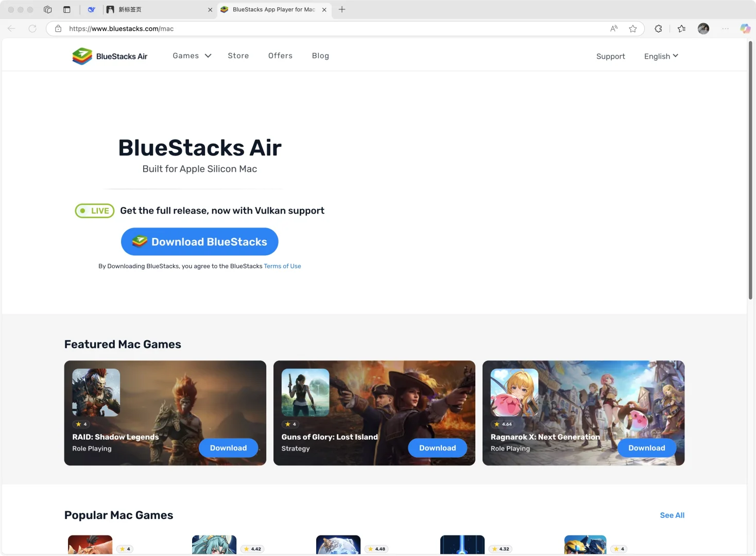Image resolution: width=756 pixels, height=556 pixels.
Task: Close the BlueStacks App Player tab
Action: [x=324, y=10]
